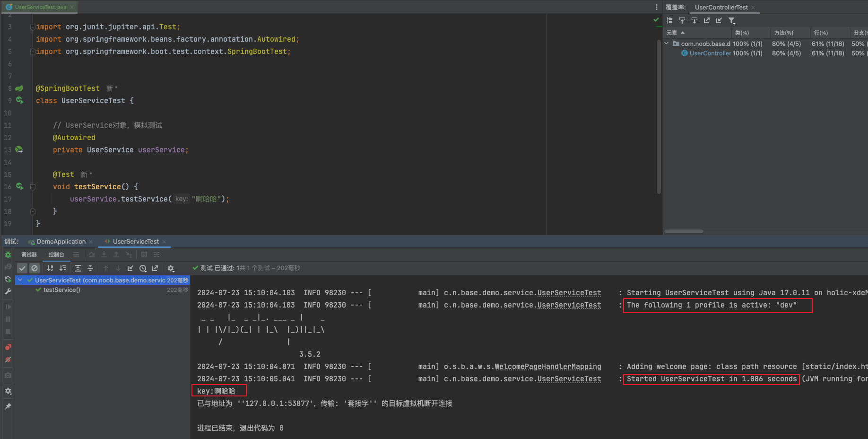Click Resume Program icon in debug sidebar
This screenshot has height=439, width=868.
[8, 307]
